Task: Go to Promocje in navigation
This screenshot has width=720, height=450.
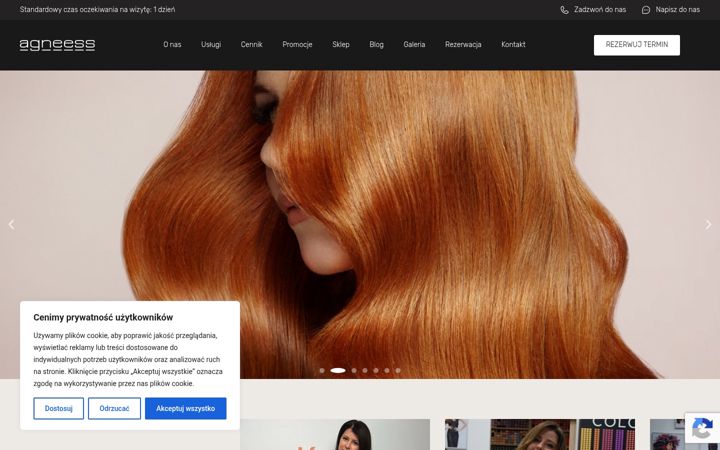Action: [x=297, y=45]
